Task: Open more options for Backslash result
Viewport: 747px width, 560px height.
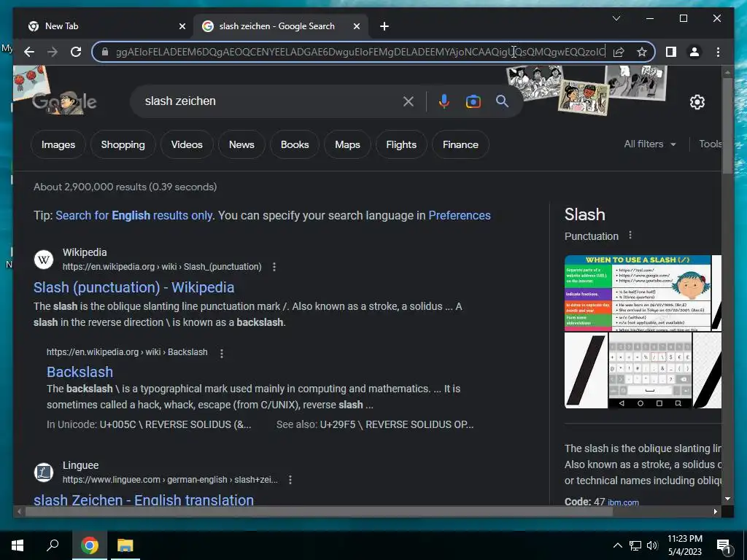Action: coord(222,354)
